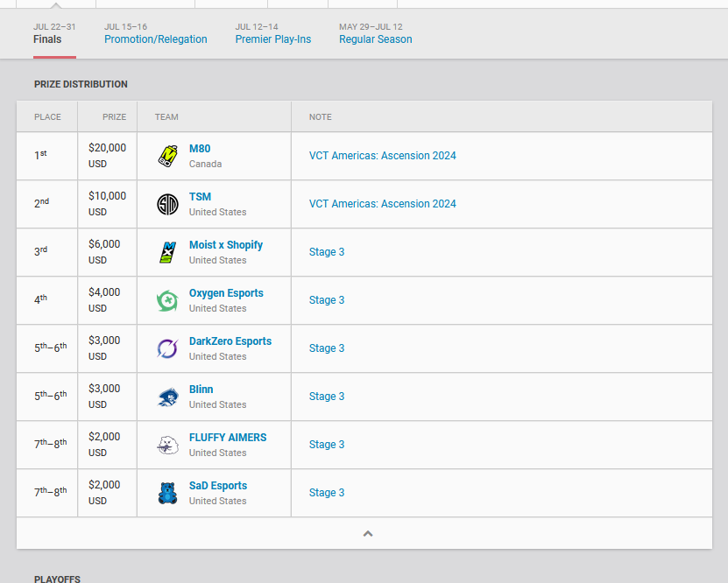
Task: Open Stage 3 link for DarkZero Esports
Action: click(327, 348)
